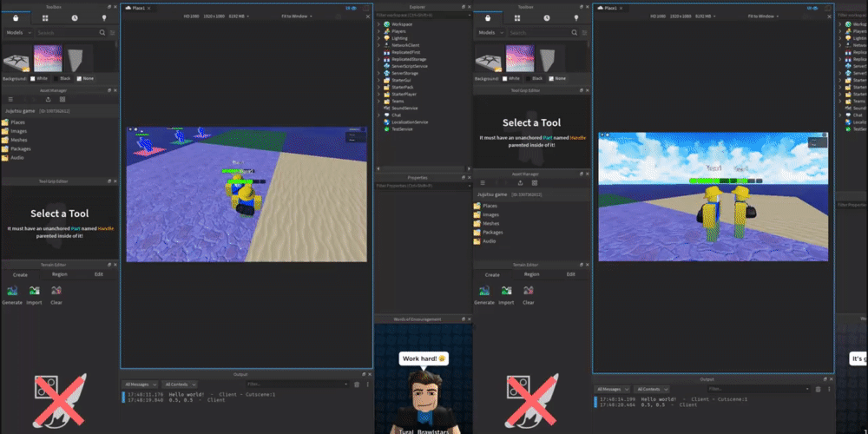The height and width of the screenshot is (434, 868).
Task: Click Asset Manager upload icon in right window
Action: point(520,182)
